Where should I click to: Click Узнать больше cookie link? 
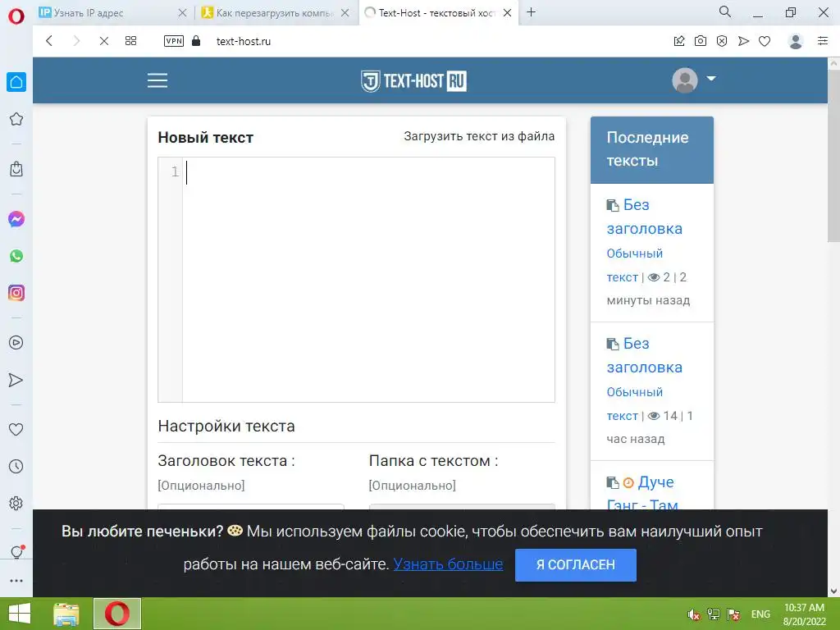[449, 564]
